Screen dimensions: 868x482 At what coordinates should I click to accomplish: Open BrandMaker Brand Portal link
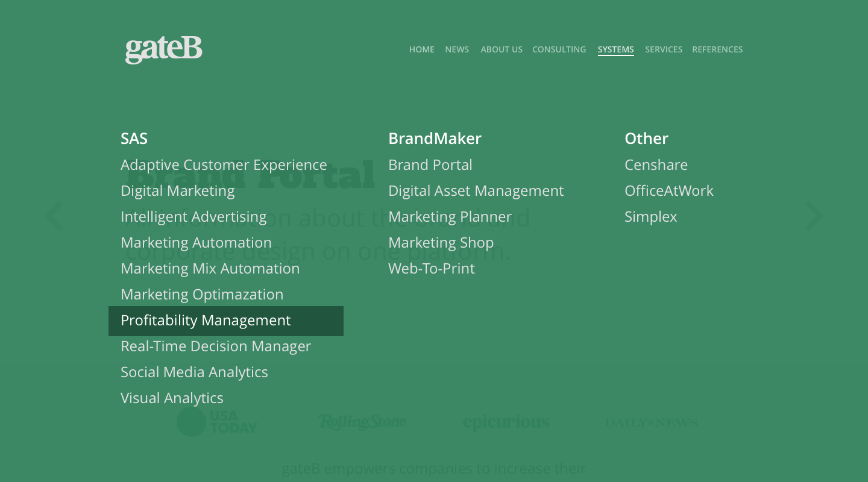[x=430, y=165]
